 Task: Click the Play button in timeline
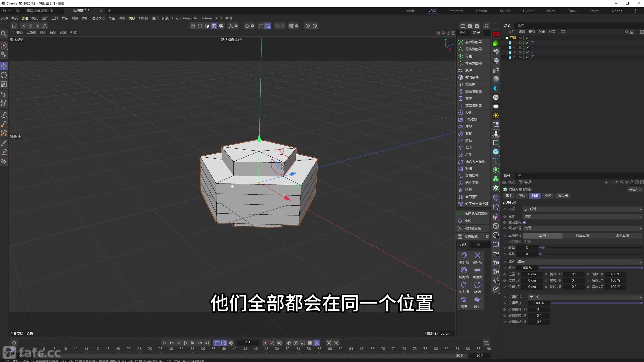click(186, 343)
